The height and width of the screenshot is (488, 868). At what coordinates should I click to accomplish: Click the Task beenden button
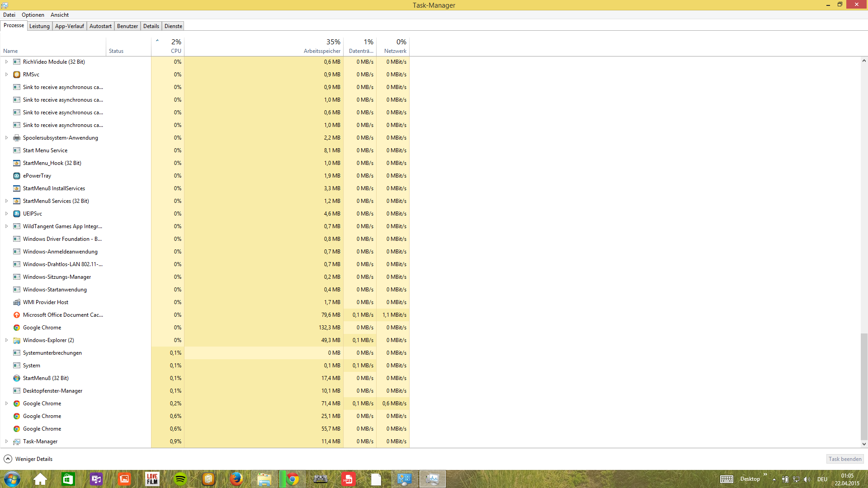[845, 459]
